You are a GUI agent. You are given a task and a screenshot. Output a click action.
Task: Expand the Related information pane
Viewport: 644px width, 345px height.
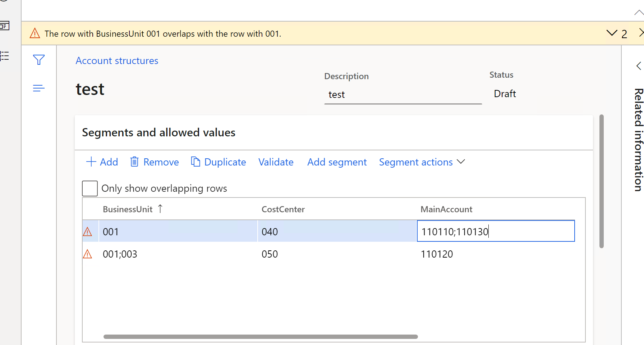pyautogui.click(x=639, y=66)
